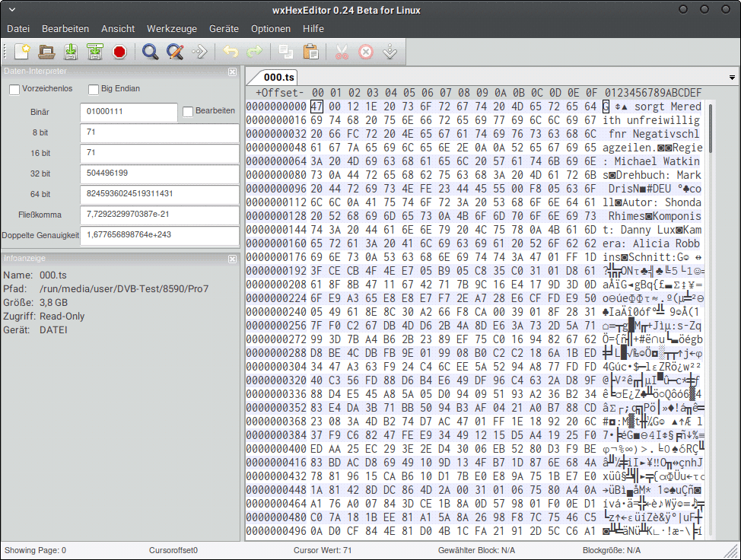
Task: Enable the Vorzeichenlos checkbox
Action: point(14,90)
